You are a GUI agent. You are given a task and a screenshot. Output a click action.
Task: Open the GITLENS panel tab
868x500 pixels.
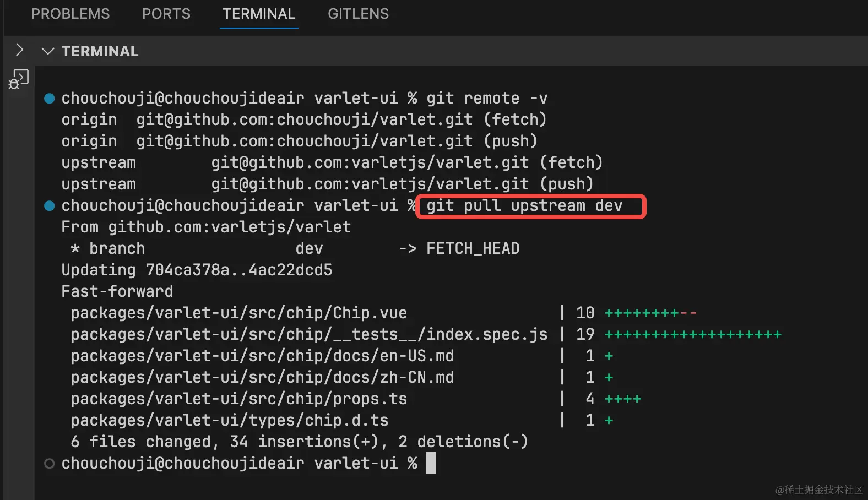pyautogui.click(x=358, y=14)
